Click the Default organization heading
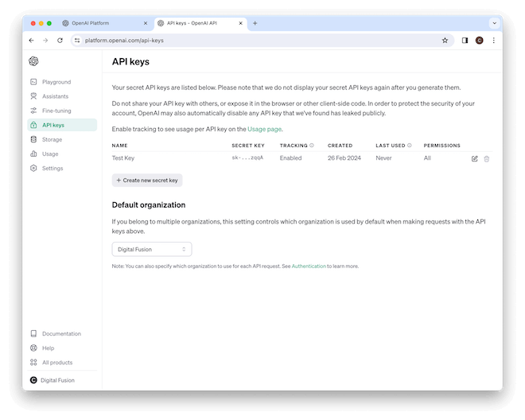The width and height of the screenshot is (525, 420). point(149,205)
